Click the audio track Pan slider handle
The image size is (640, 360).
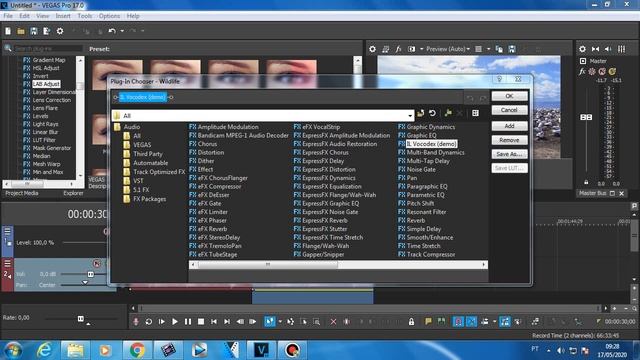(85, 282)
